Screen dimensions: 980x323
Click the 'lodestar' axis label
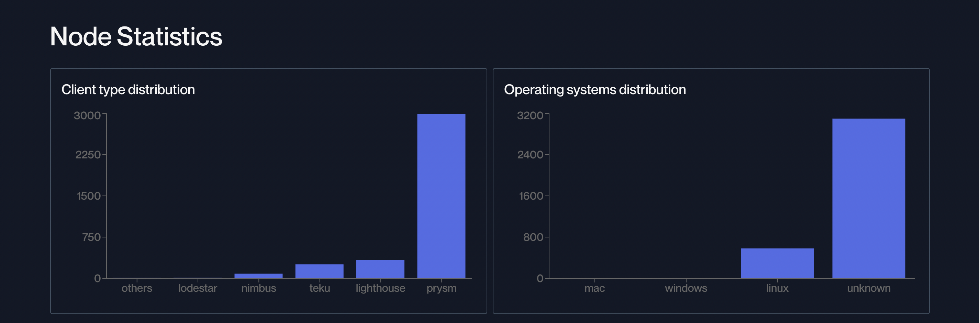198,288
